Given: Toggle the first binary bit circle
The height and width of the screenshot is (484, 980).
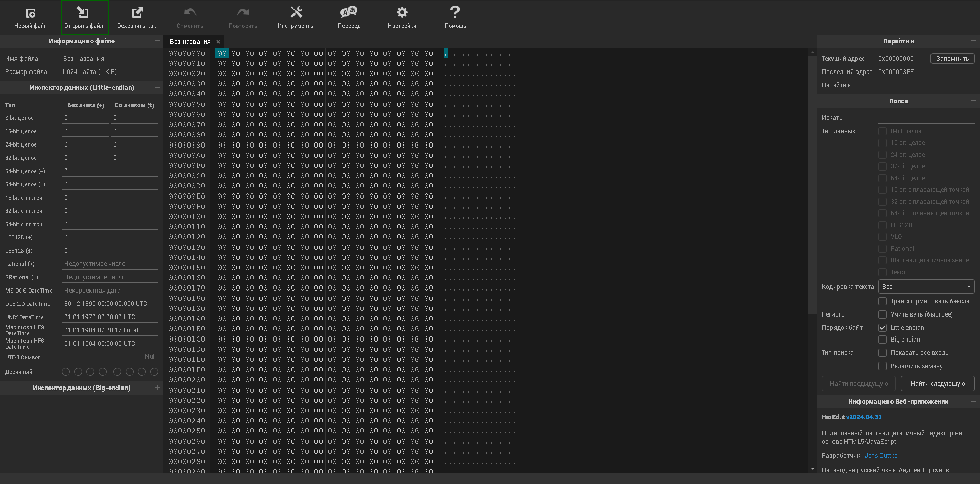Looking at the screenshot, I should pos(66,372).
